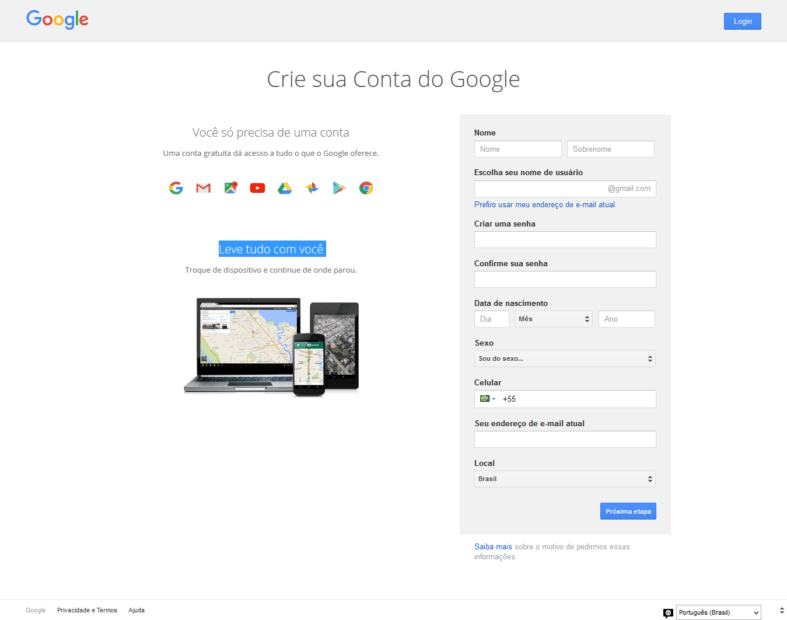Open the Mês month dropdown

[553, 319]
